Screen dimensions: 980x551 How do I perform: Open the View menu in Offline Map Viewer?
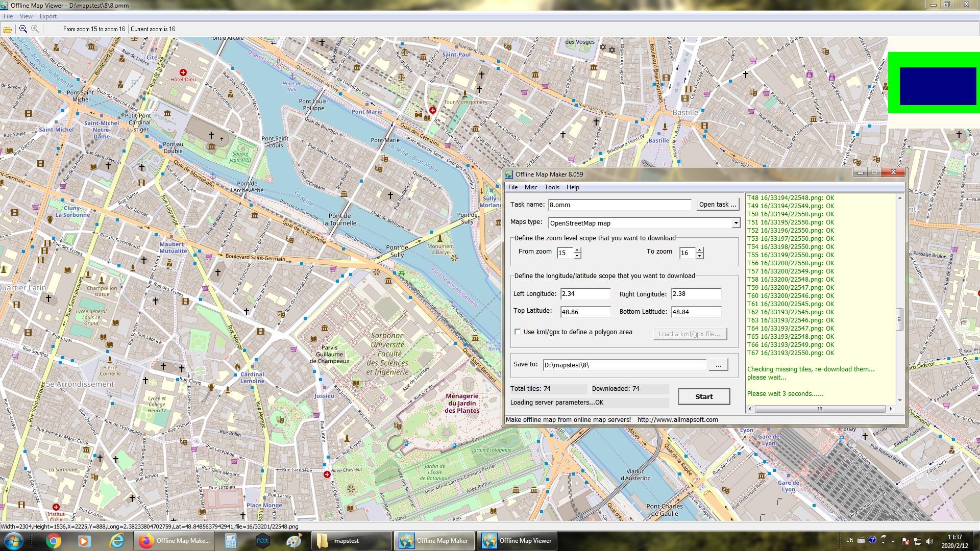coord(26,16)
